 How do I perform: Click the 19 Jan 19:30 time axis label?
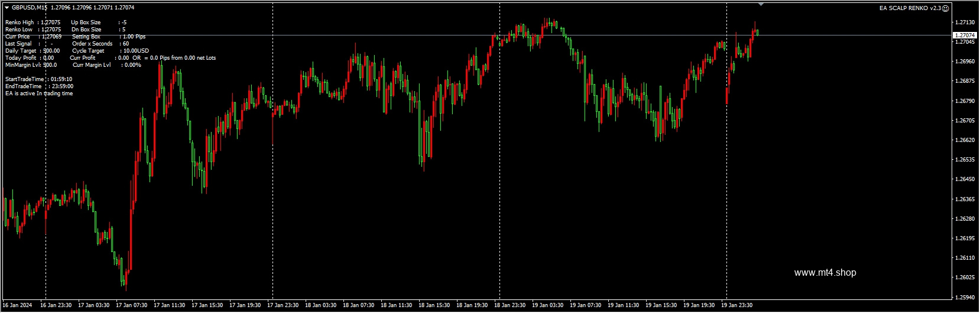pyautogui.click(x=699, y=305)
